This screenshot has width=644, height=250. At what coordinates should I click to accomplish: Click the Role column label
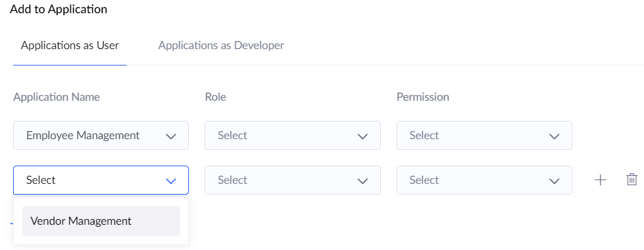click(x=215, y=97)
